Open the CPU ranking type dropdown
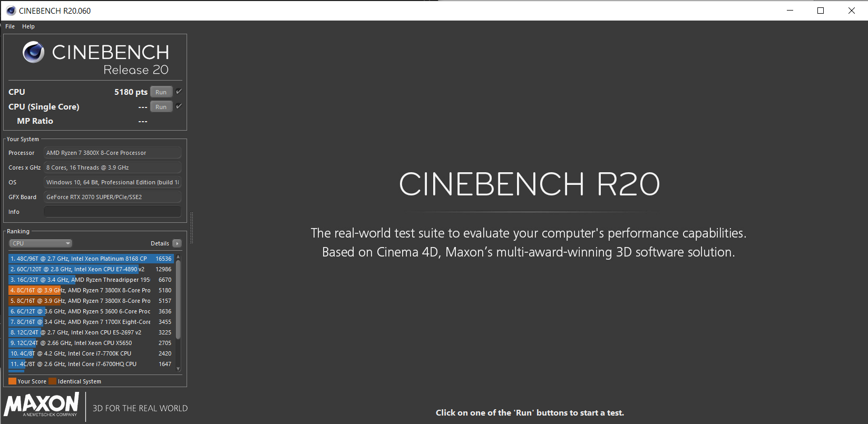Viewport: 868px width, 424px height. pyautogui.click(x=41, y=243)
